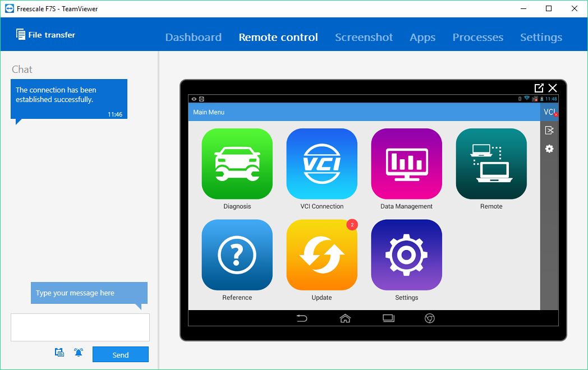Click the logout icon in the tablet sidebar

click(x=549, y=131)
